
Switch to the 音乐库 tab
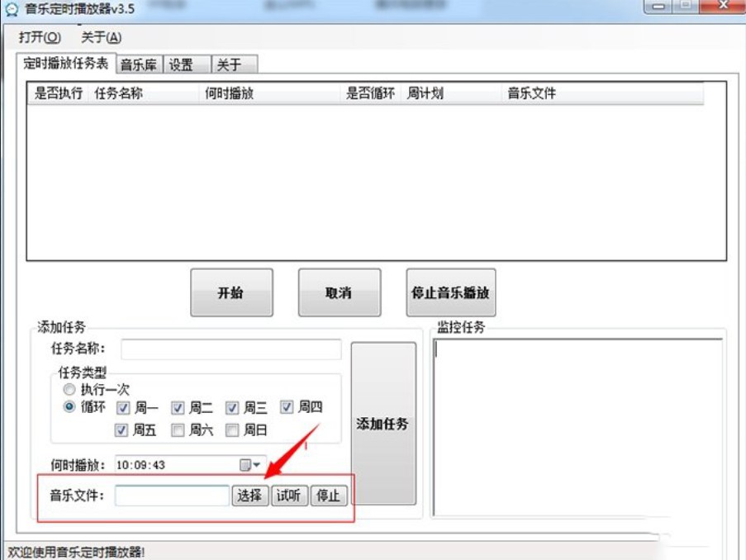coord(139,64)
